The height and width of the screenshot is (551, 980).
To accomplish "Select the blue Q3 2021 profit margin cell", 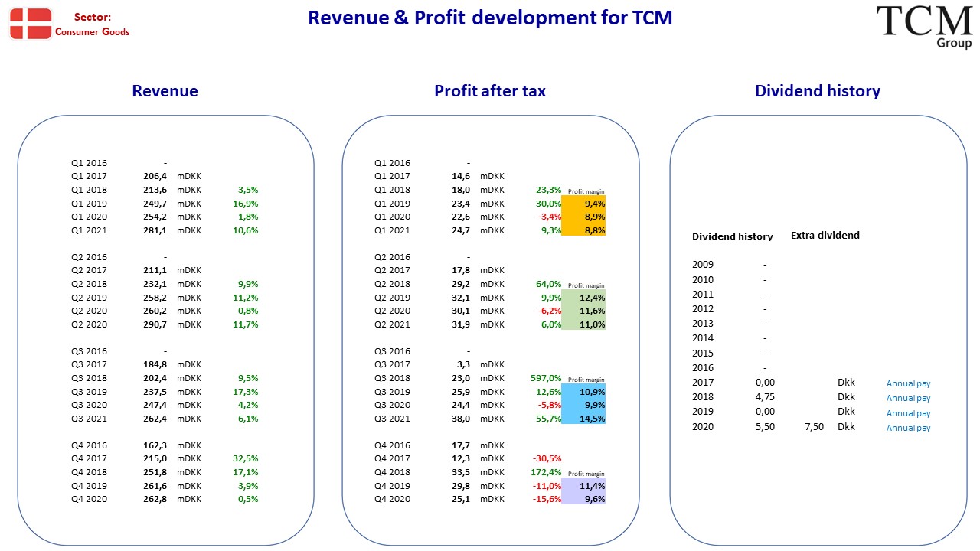I will [583, 419].
